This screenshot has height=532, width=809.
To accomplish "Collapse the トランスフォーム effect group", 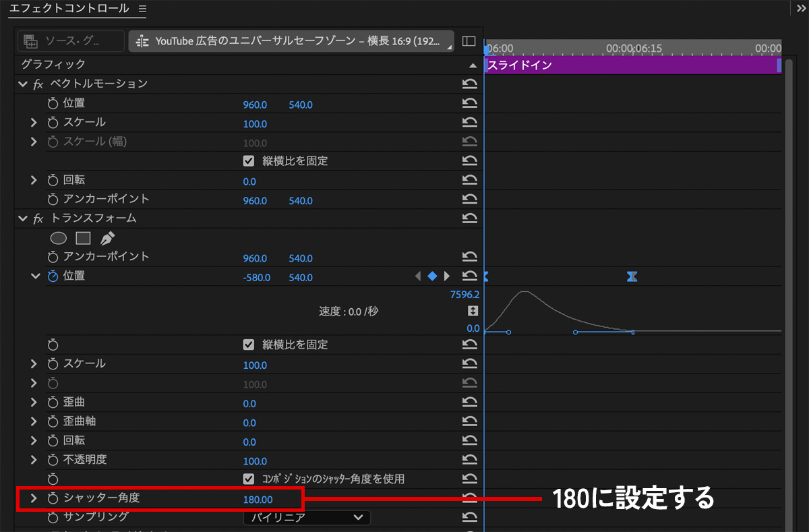I will click(x=24, y=219).
